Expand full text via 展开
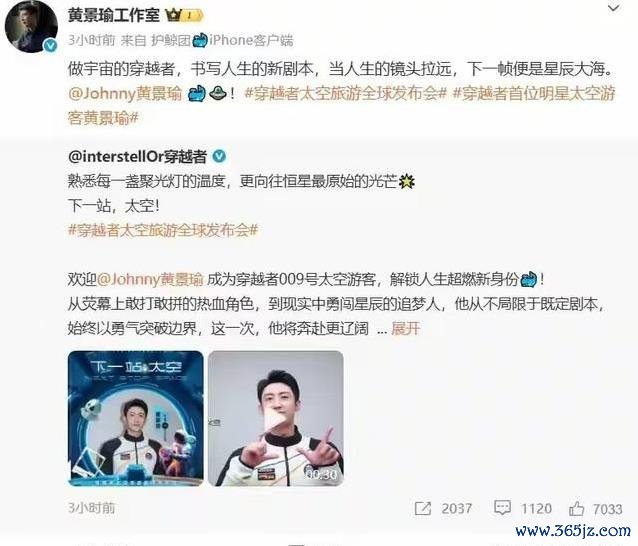Screen dimensions: 638x546 point(405,328)
